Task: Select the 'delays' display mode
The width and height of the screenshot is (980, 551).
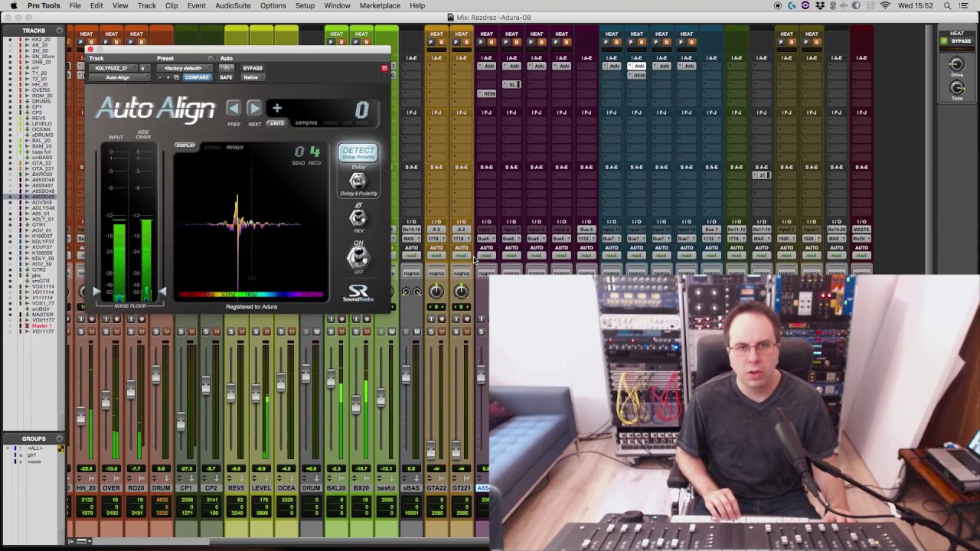Action: click(234, 147)
